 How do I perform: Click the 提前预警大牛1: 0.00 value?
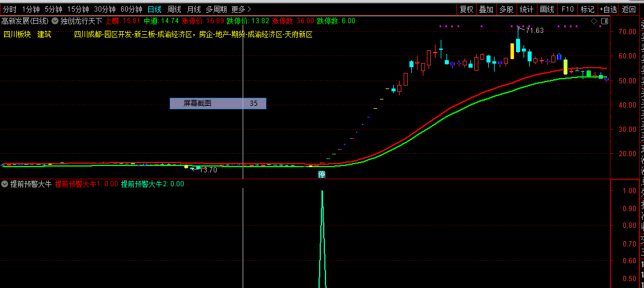[86, 184]
